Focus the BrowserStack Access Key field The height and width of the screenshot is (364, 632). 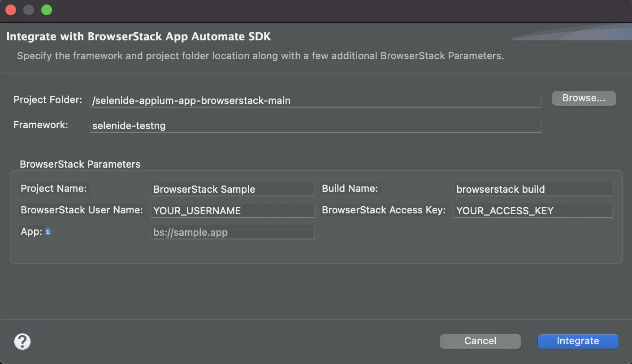[x=533, y=211]
